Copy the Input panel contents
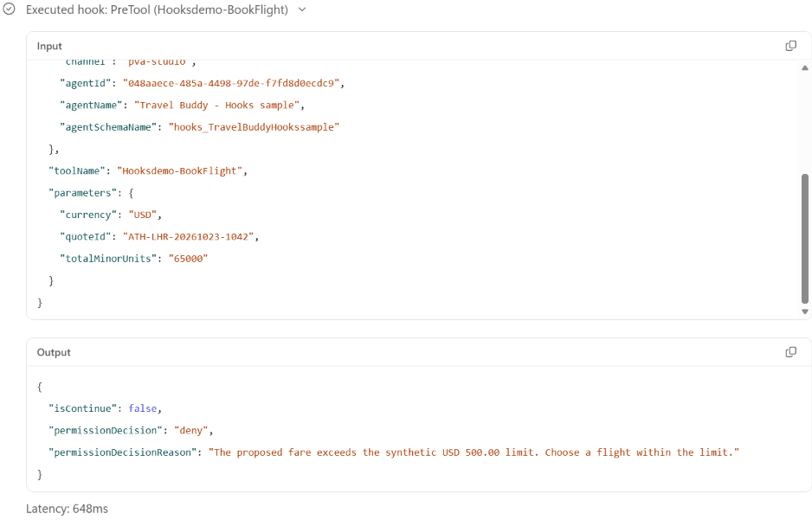Viewport: 812px width, 520px height. 790,46
